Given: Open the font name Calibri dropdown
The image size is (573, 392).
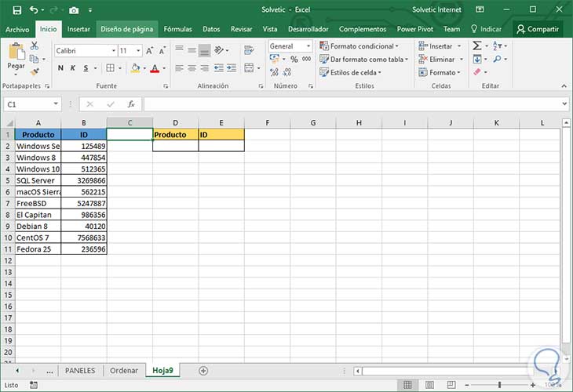Looking at the screenshot, I should click(114, 51).
